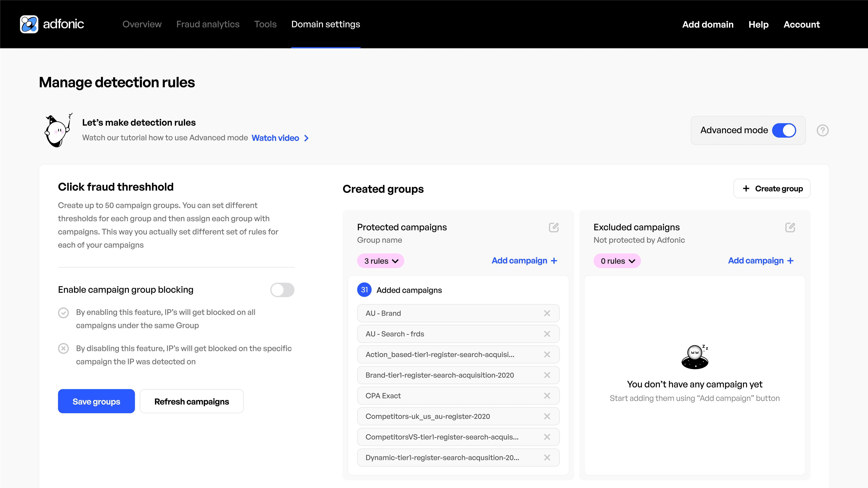Click the Click fraud threshhold heading
The image size is (868, 488).
click(x=116, y=187)
